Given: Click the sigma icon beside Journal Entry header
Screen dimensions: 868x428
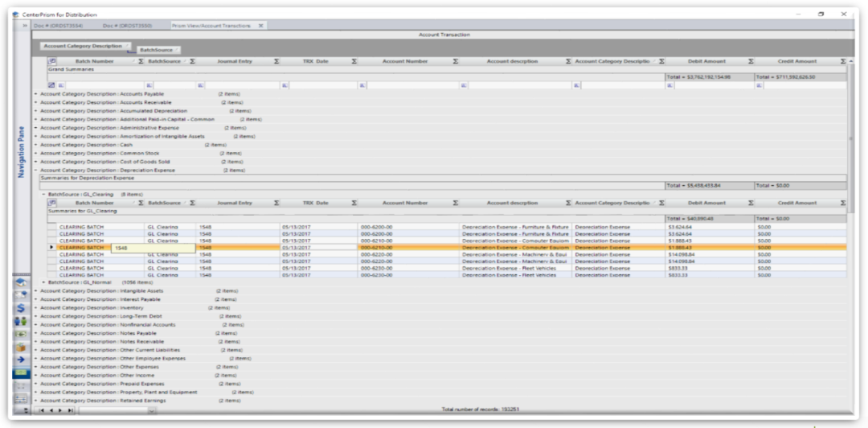Looking at the screenshot, I should coord(276,61).
